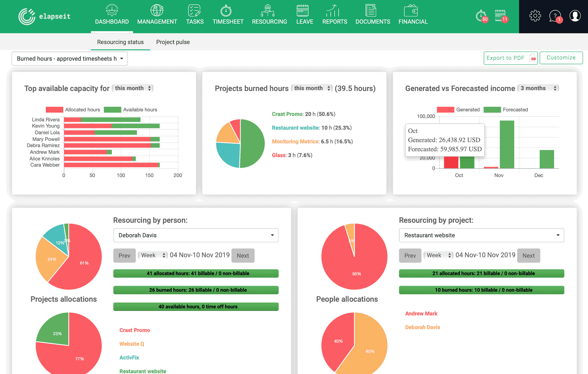Click the Customize dashboard button
This screenshot has width=588, height=374.
tap(561, 57)
